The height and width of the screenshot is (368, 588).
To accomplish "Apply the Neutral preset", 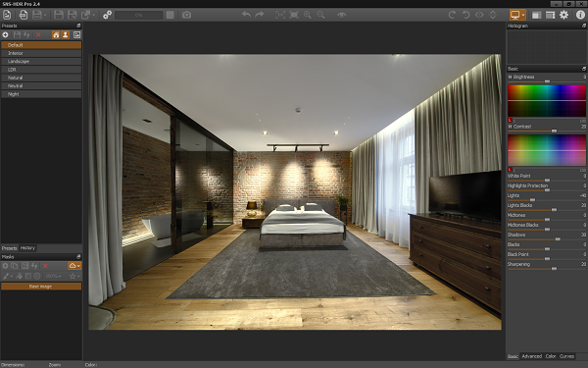I will pyautogui.click(x=41, y=86).
